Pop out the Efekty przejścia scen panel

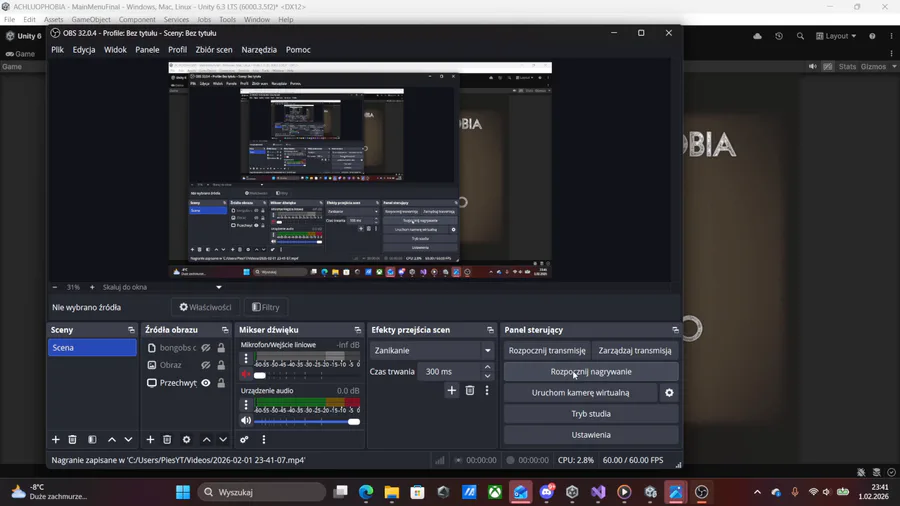[x=490, y=330]
